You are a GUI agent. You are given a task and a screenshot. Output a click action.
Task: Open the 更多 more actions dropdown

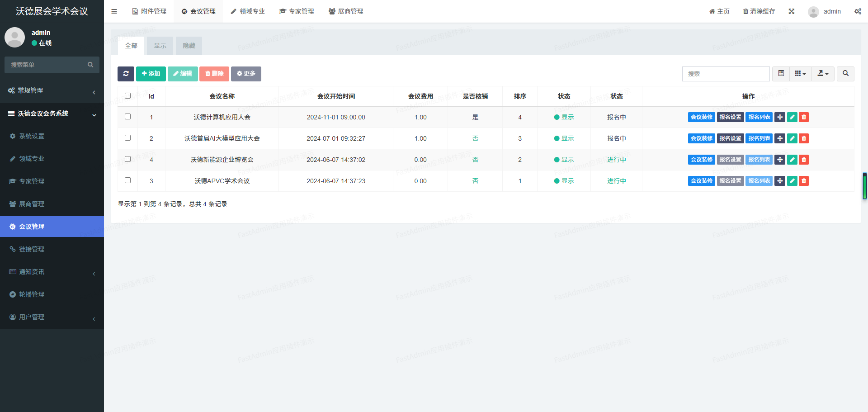point(246,74)
